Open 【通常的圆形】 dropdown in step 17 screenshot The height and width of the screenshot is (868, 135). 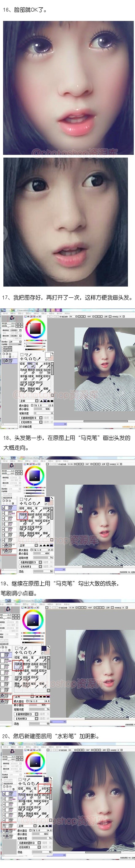point(31,418)
